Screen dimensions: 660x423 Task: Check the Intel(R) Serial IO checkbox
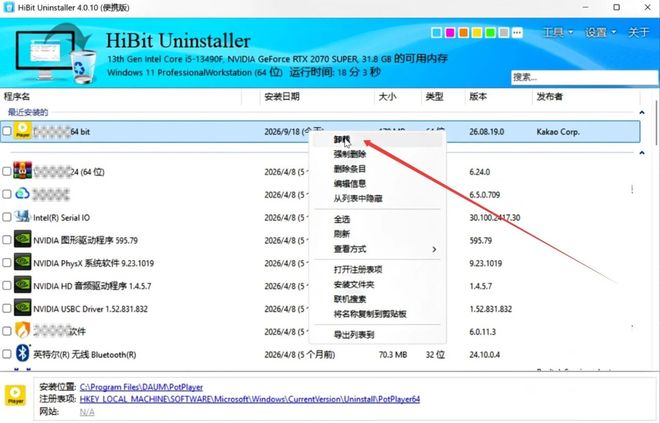[x=7, y=217]
